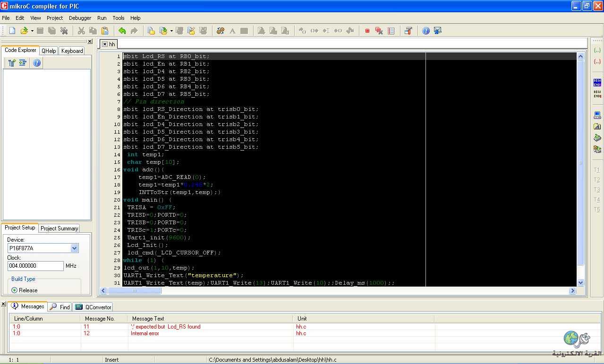Click the Build project gears icon

point(221,31)
